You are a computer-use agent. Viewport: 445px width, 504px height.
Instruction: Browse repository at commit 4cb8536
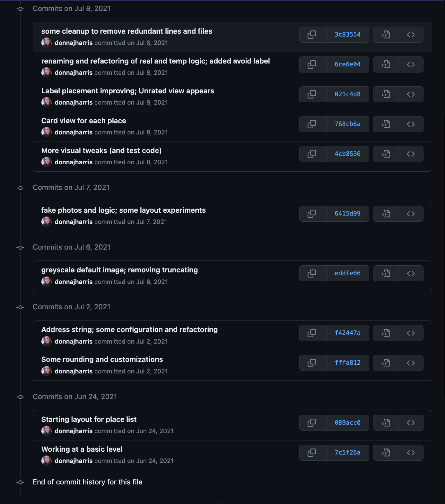click(x=411, y=154)
